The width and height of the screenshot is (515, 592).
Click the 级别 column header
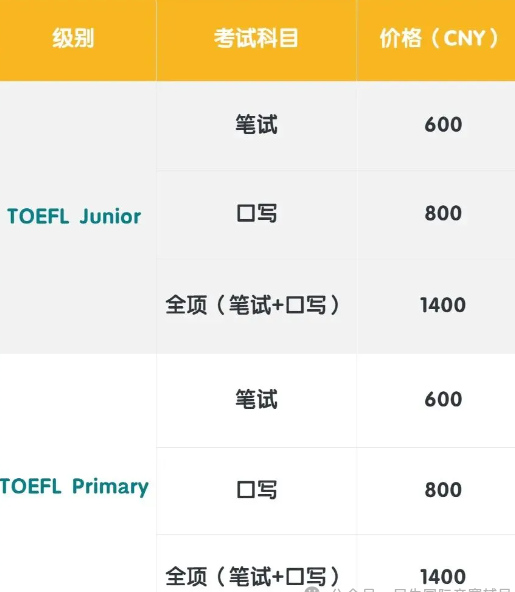click(73, 38)
